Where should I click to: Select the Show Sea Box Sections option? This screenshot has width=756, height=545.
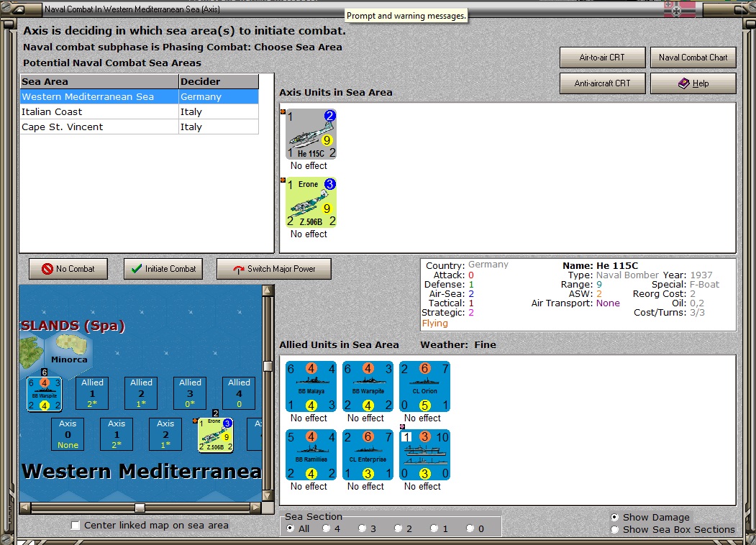673,530
